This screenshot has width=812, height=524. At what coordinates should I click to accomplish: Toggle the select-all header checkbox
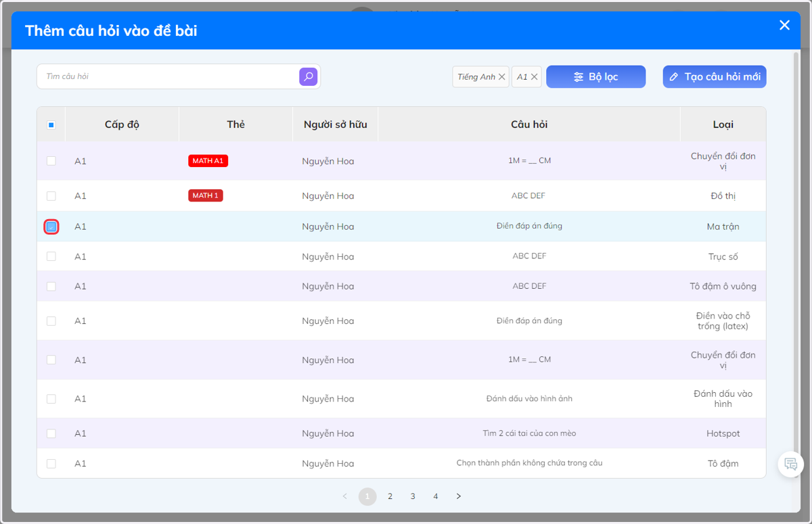51,125
